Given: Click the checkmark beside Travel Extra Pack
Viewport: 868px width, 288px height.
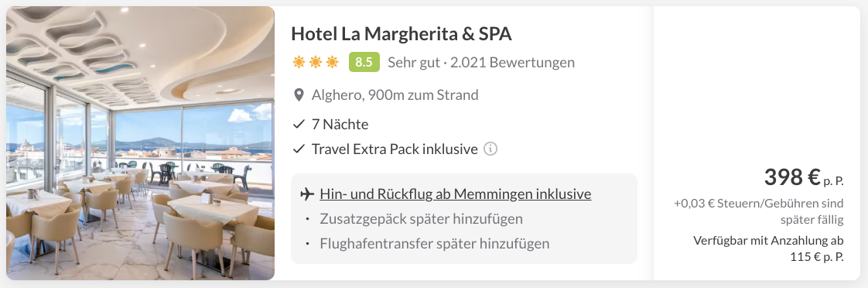Looking at the screenshot, I should click(x=299, y=149).
